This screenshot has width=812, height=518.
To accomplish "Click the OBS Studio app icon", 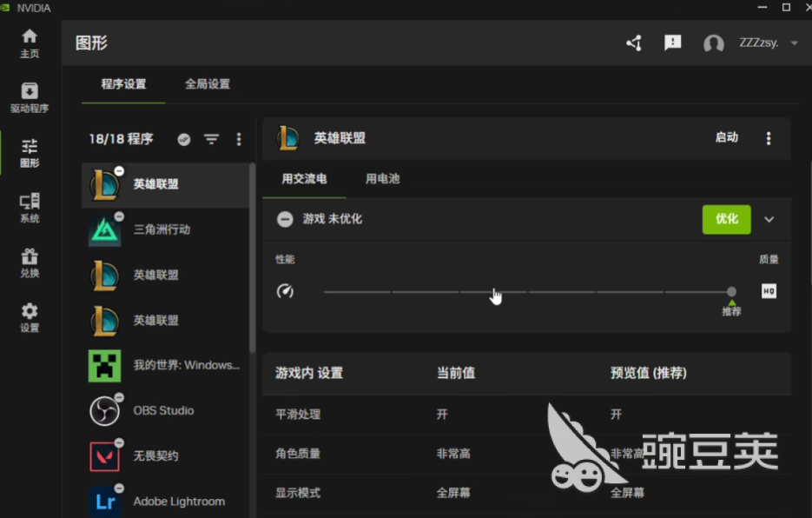I will pyautogui.click(x=104, y=411).
